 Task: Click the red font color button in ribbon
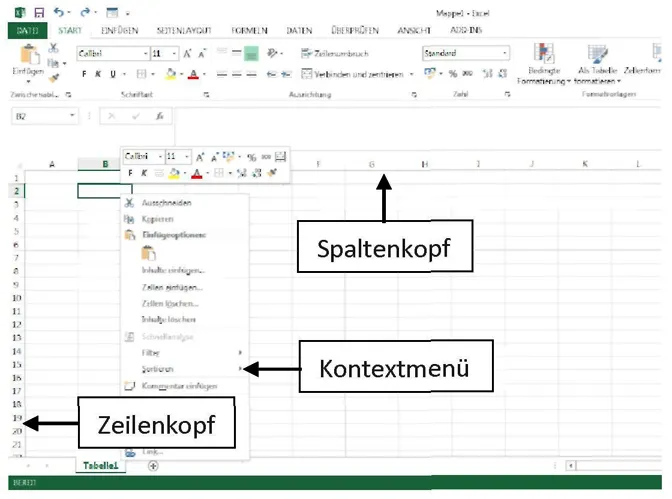click(191, 74)
